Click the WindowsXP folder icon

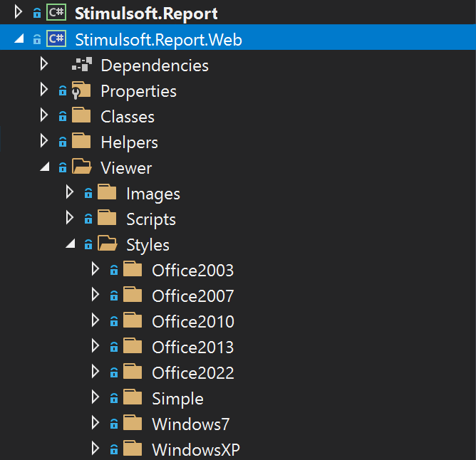pyautogui.click(x=133, y=448)
